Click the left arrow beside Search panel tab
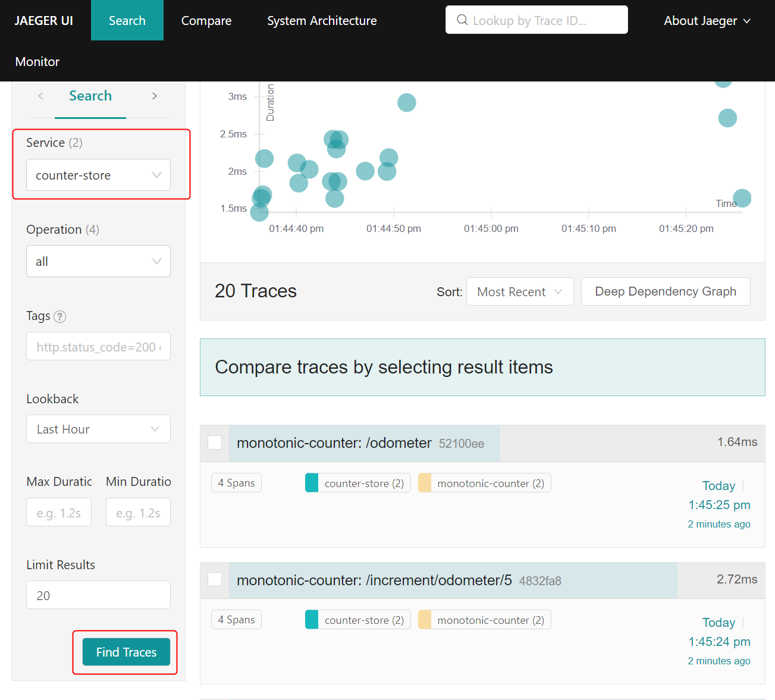The height and width of the screenshot is (700, 775). pos(40,96)
